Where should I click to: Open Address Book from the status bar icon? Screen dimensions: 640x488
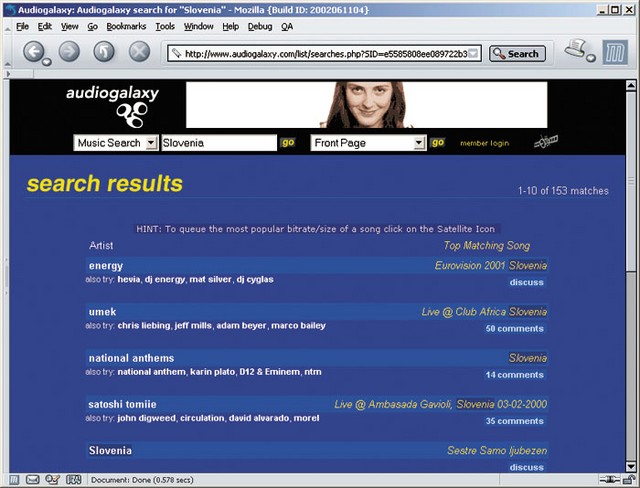click(73, 480)
